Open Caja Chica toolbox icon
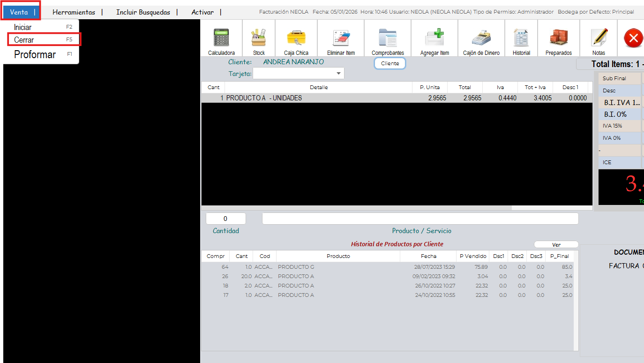Viewport: 644px width, 363px height. coord(296,38)
